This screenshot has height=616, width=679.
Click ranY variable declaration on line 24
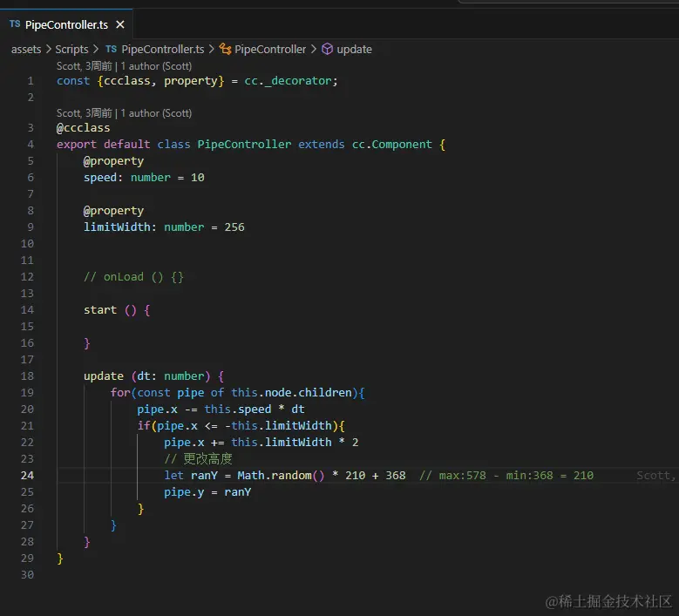(x=204, y=476)
